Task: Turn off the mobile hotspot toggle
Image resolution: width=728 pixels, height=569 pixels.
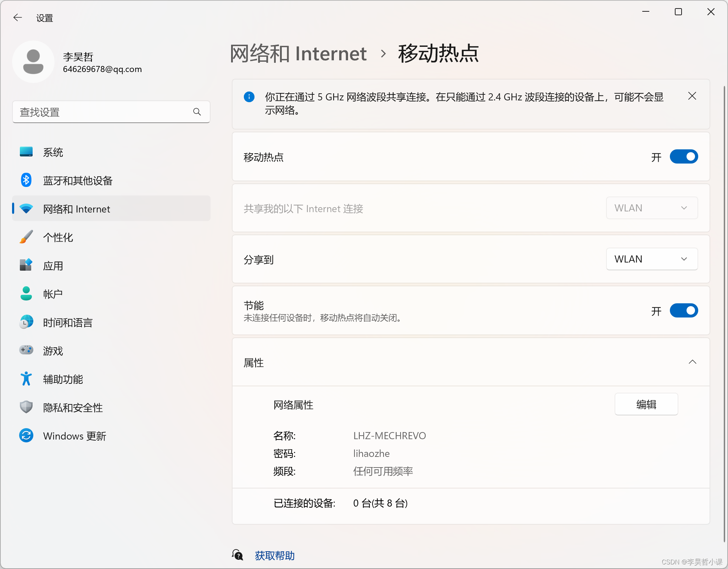Action: coord(683,157)
